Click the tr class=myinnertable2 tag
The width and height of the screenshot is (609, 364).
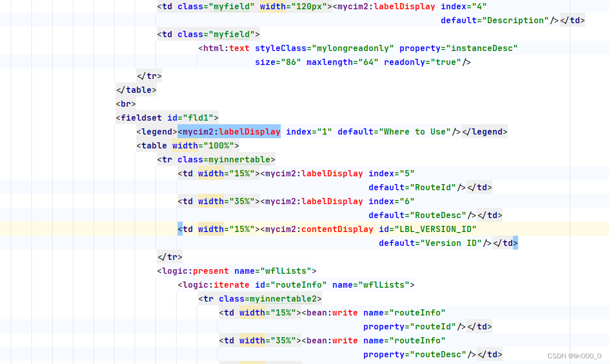[260, 299]
